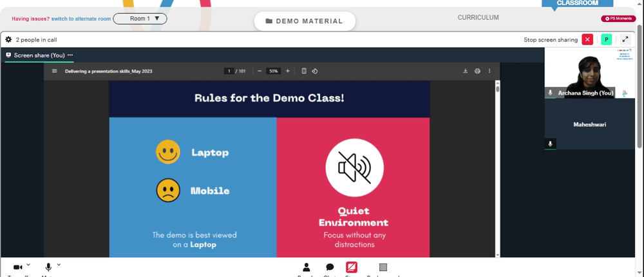The width and height of the screenshot is (644, 277).
Task: Download the PDF file
Action: click(x=466, y=71)
